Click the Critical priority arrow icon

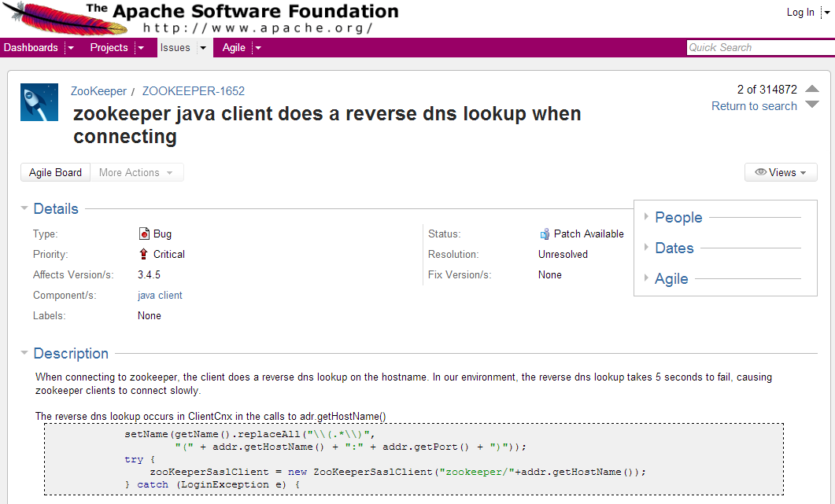(143, 254)
